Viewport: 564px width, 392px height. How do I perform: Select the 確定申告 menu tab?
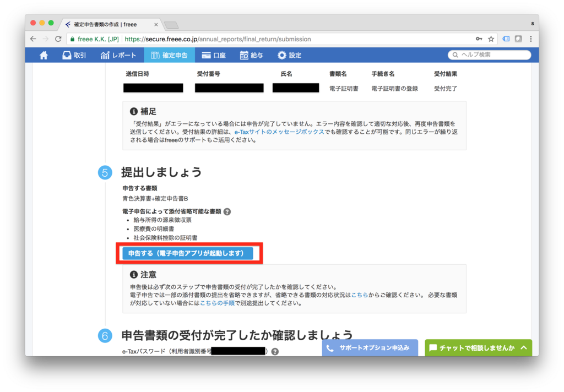click(170, 55)
